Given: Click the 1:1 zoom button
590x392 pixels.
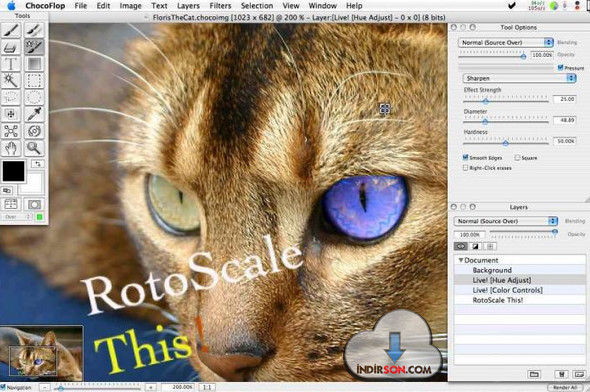Looking at the screenshot, I should tap(207, 387).
